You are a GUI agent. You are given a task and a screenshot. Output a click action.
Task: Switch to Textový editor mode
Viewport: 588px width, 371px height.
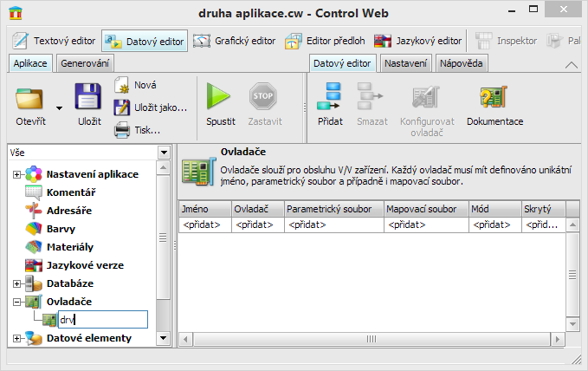54,41
